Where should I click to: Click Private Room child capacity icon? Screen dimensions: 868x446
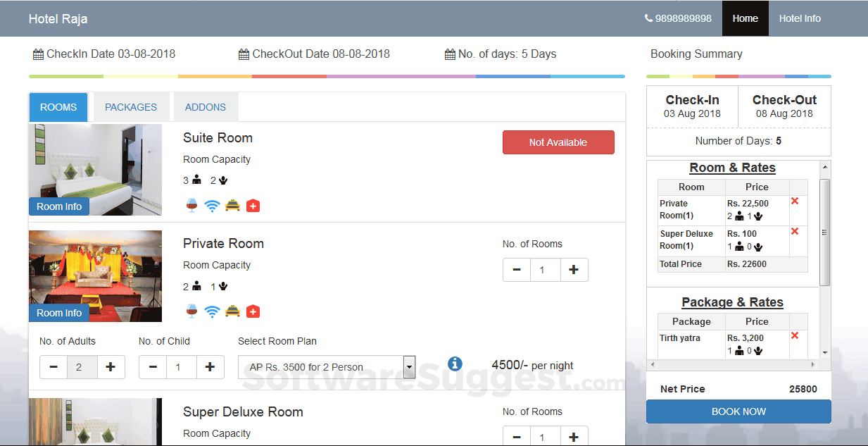pos(223,287)
